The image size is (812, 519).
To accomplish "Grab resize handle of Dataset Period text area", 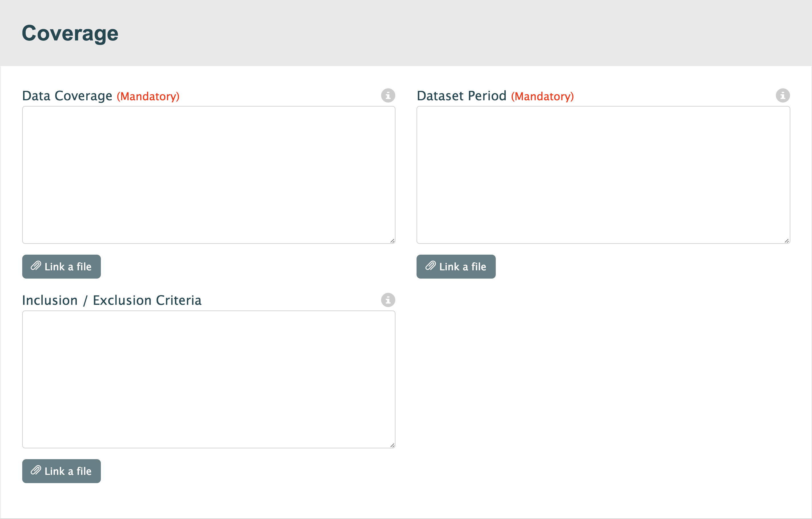I will pos(787,241).
